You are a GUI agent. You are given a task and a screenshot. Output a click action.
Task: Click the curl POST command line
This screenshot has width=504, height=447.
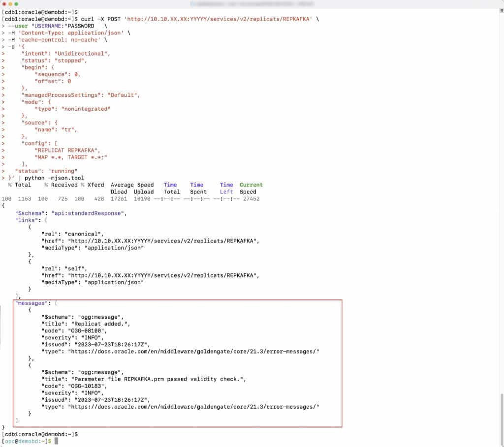tap(148, 19)
